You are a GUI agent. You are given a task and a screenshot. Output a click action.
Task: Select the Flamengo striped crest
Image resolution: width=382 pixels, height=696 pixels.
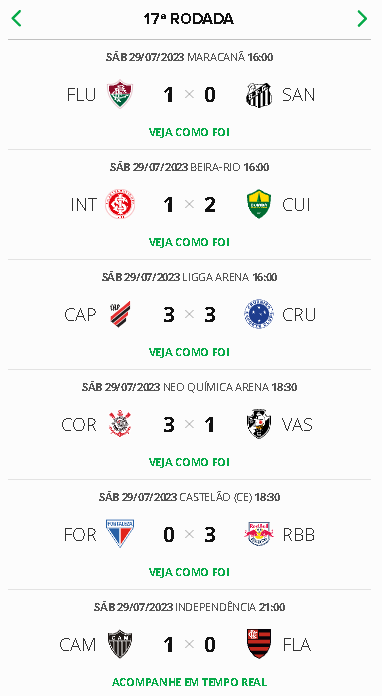coord(259,644)
